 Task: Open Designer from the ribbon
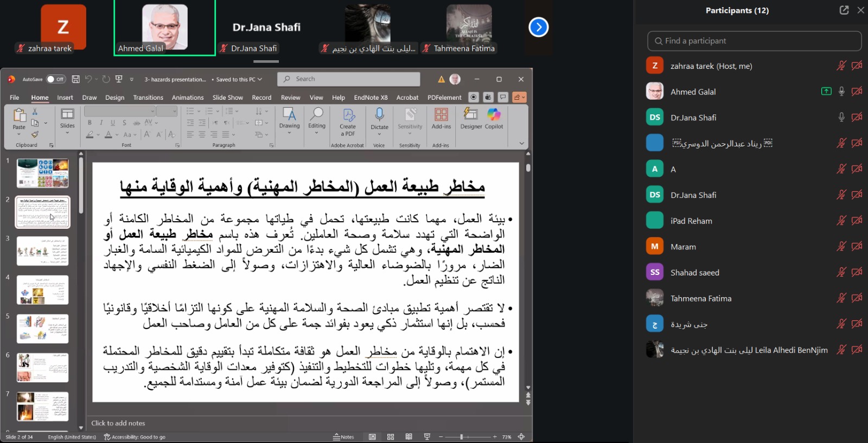coord(471,118)
